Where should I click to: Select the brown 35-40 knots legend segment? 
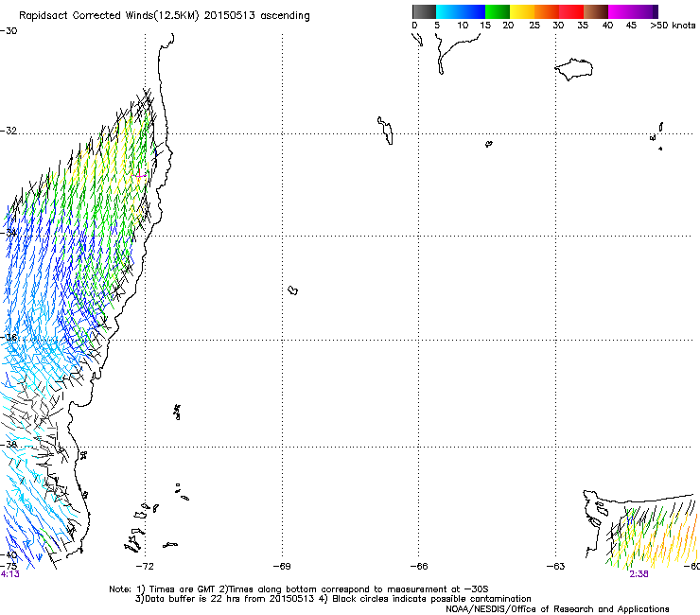596,11
